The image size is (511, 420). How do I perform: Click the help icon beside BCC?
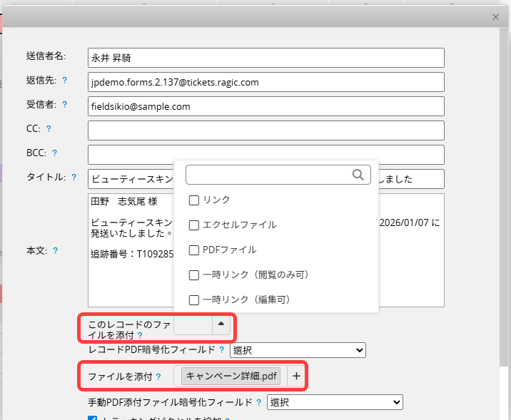pyautogui.click(x=54, y=153)
